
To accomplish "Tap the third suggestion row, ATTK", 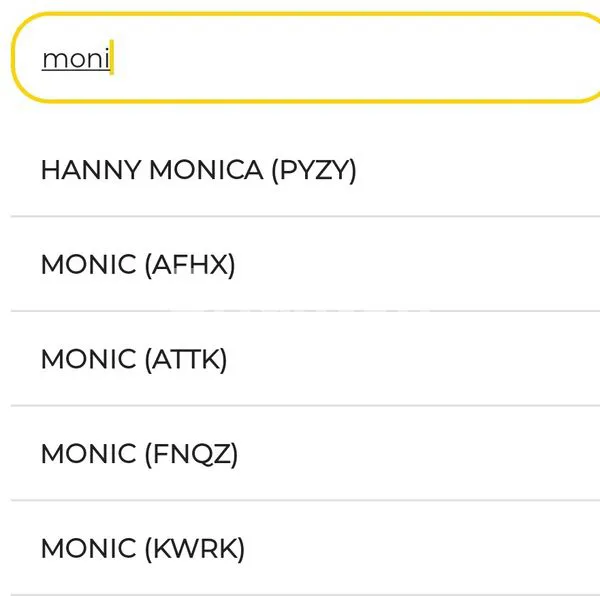I will (134, 359).
